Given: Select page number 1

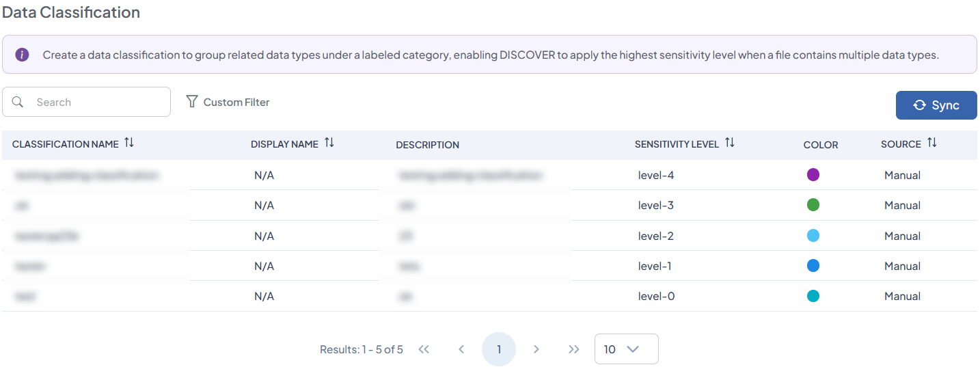Looking at the screenshot, I should click(x=499, y=349).
